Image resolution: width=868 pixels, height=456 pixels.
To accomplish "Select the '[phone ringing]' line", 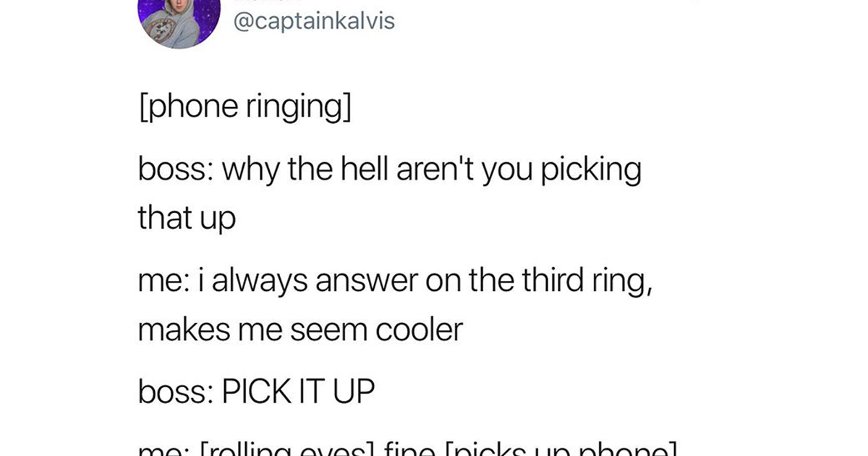I will (244, 106).
